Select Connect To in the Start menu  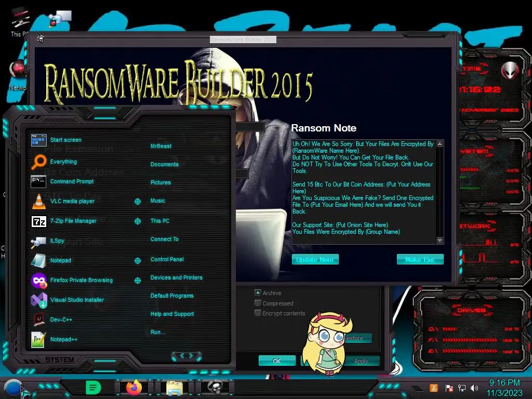(x=165, y=239)
